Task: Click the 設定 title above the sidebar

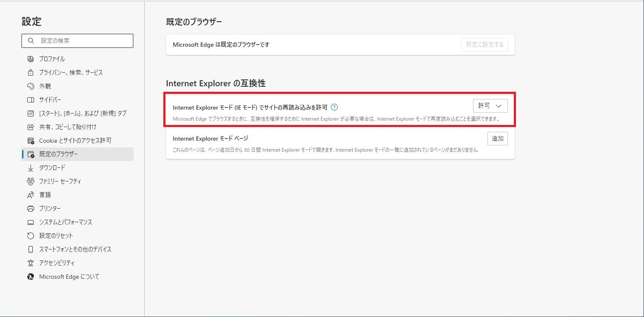Action: click(x=31, y=21)
